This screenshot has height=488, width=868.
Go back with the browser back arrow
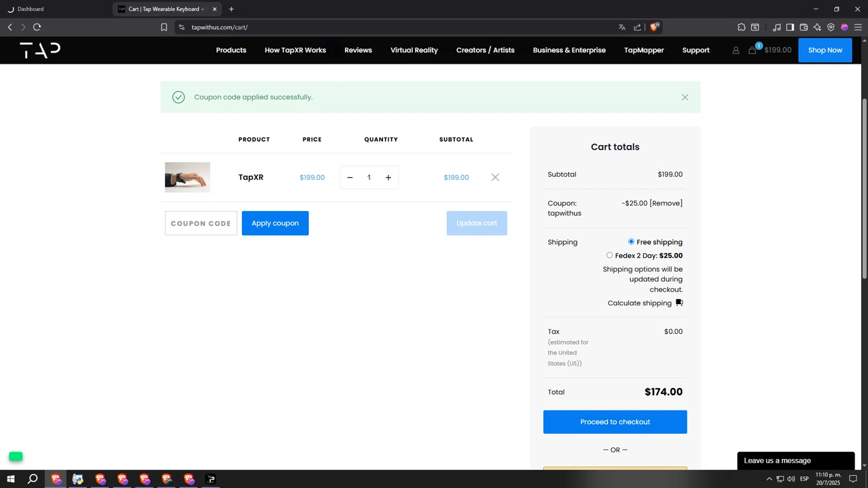click(x=10, y=27)
